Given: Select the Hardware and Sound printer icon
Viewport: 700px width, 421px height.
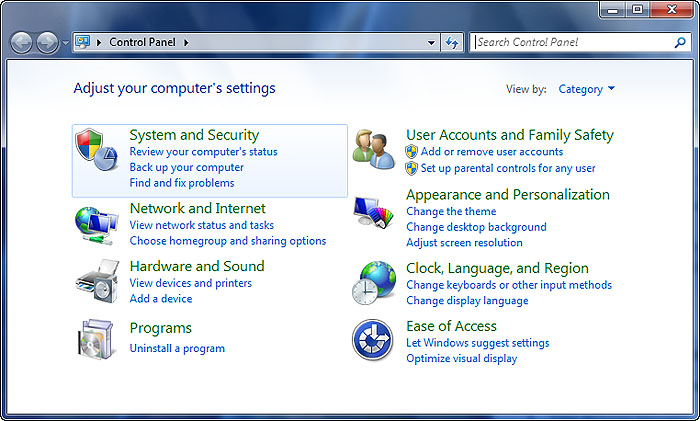Looking at the screenshot, I should click(97, 281).
